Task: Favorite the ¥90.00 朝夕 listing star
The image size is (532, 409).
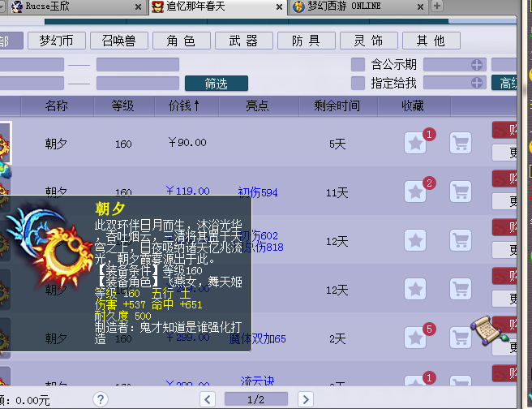Action: click(415, 143)
